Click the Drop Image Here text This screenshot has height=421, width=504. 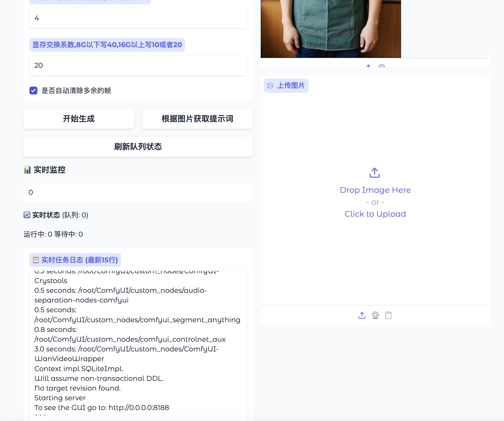[x=375, y=190]
